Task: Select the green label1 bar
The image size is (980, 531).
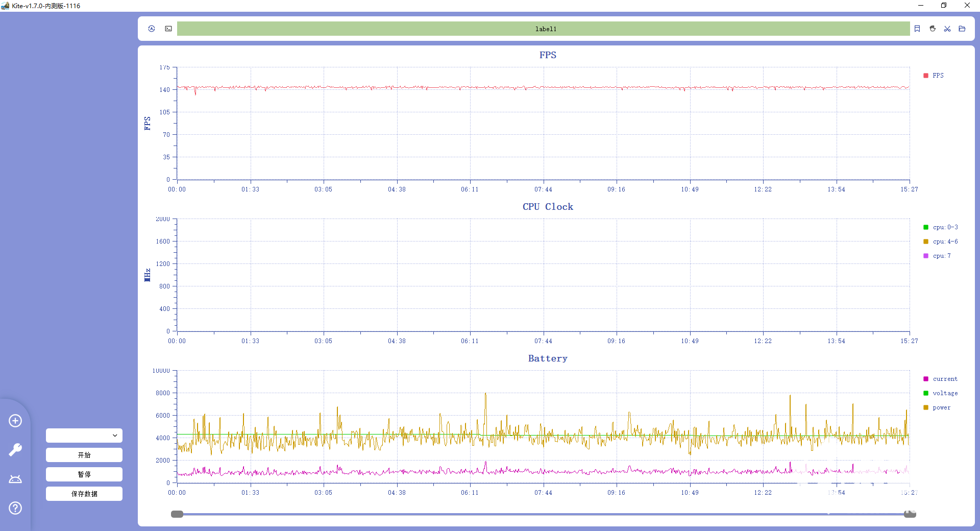Action: [x=543, y=29]
